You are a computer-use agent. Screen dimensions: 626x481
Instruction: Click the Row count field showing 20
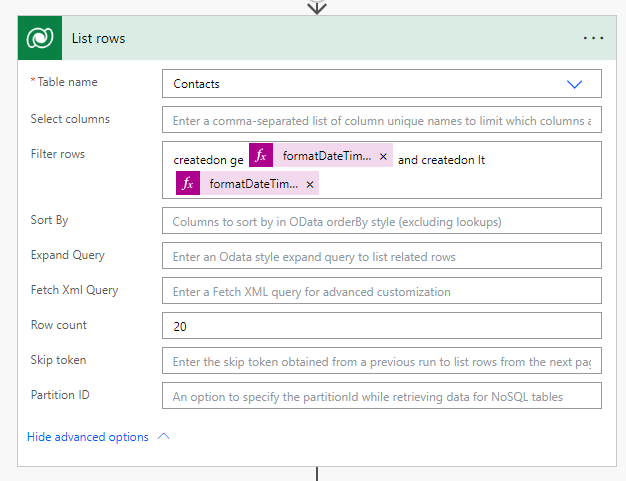pos(381,326)
